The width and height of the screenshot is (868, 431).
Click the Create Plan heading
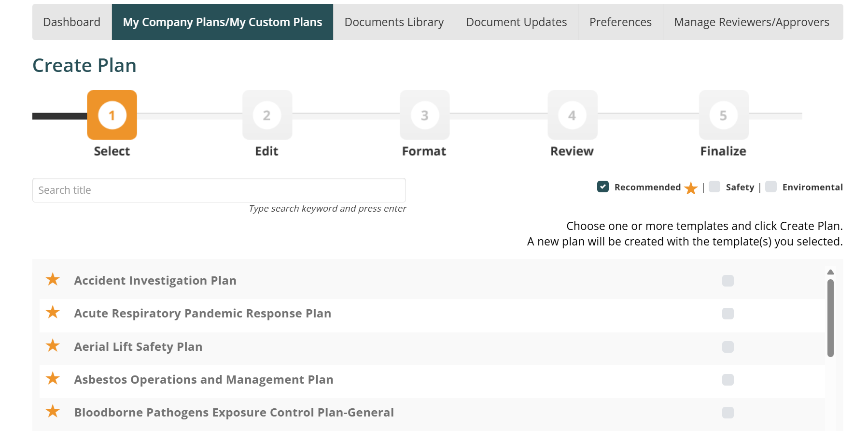[84, 66]
